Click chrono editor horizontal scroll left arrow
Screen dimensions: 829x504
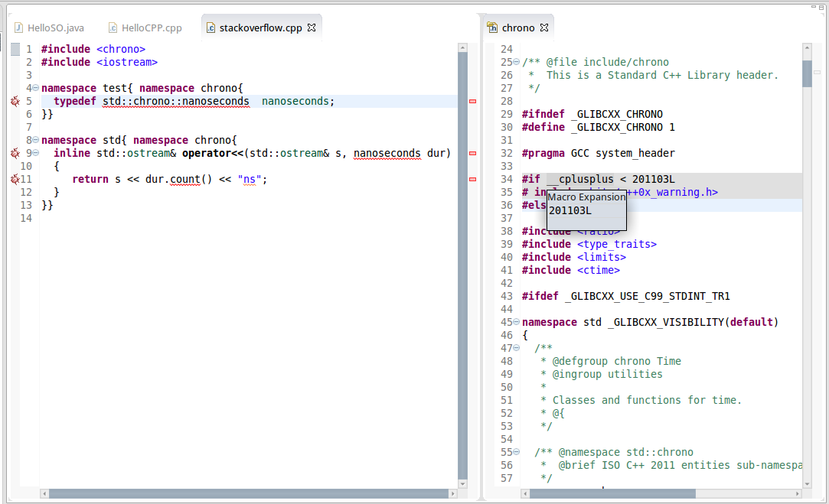pyautogui.click(x=525, y=493)
